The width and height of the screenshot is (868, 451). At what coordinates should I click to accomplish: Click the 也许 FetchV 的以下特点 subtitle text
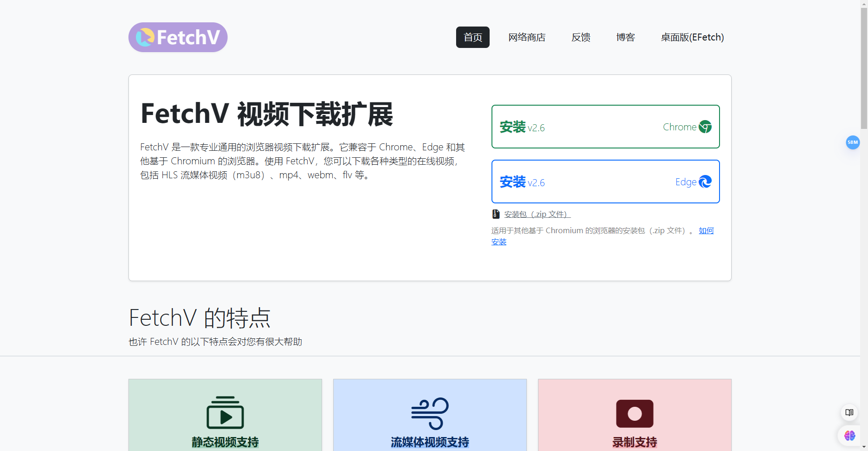coord(215,342)
